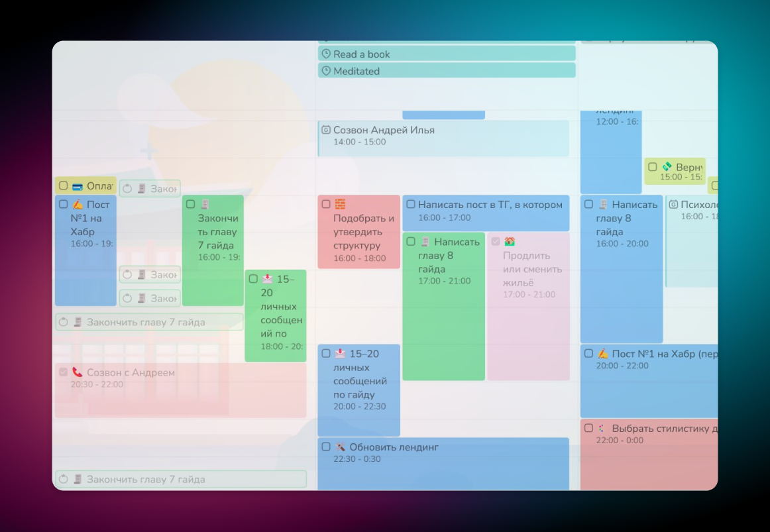Select the Созвон Андрей Илья event card
The image size is (770, 532).
click(x=443, y=139)
